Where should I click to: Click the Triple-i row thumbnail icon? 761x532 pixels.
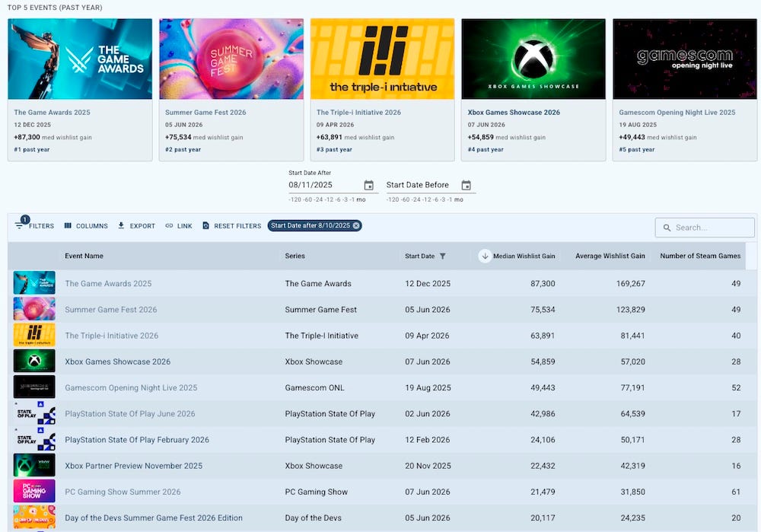coord(34,335)
